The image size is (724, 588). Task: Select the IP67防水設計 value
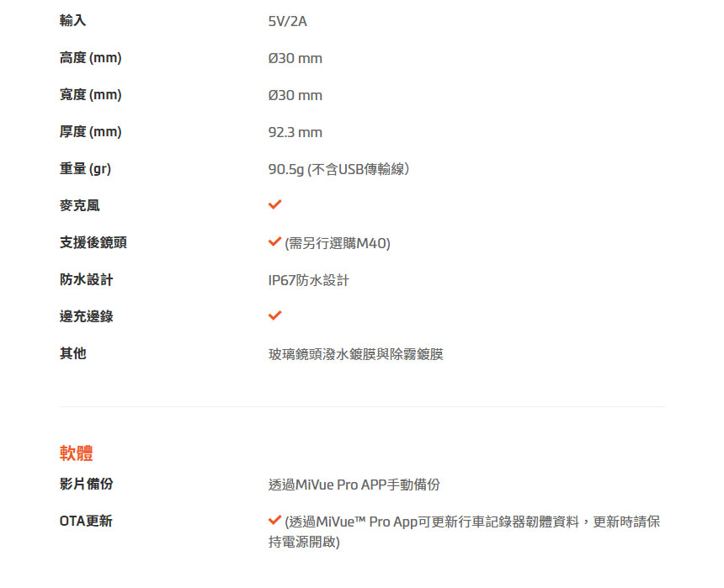309,280
